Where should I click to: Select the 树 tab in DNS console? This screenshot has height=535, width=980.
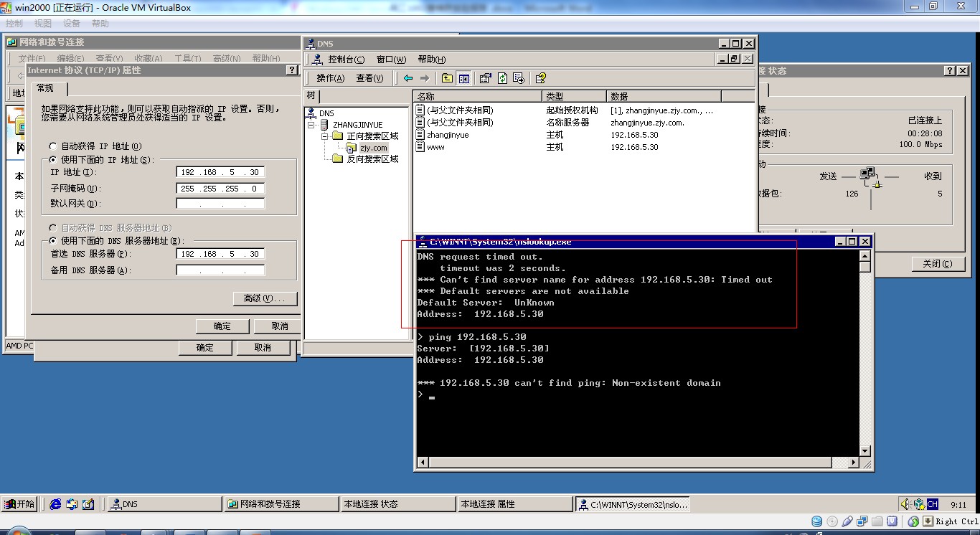311,95
